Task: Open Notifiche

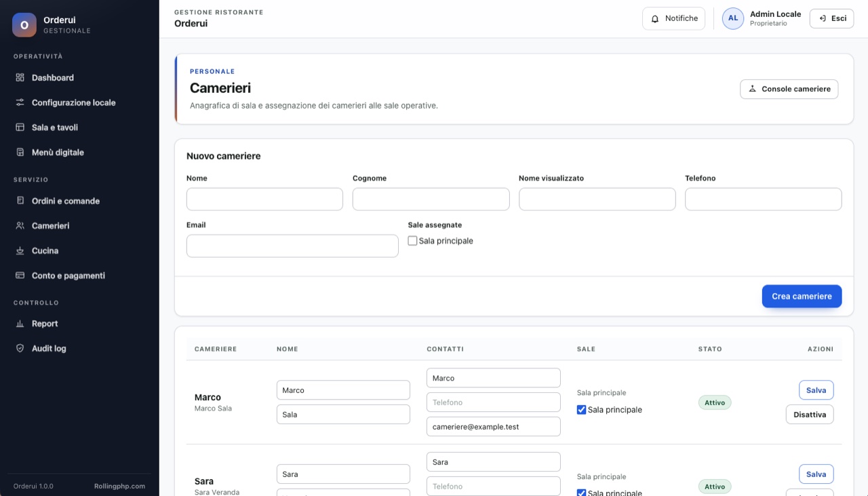Action: click(x=674, y=18)
